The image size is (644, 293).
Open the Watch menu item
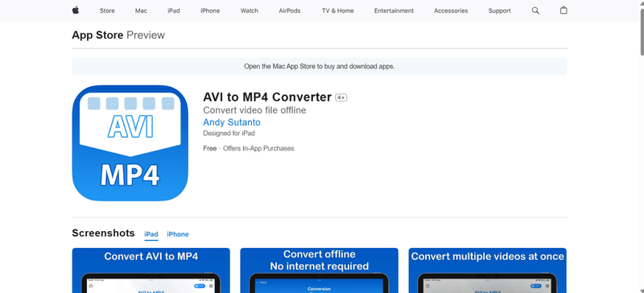[x=250, y=11]
